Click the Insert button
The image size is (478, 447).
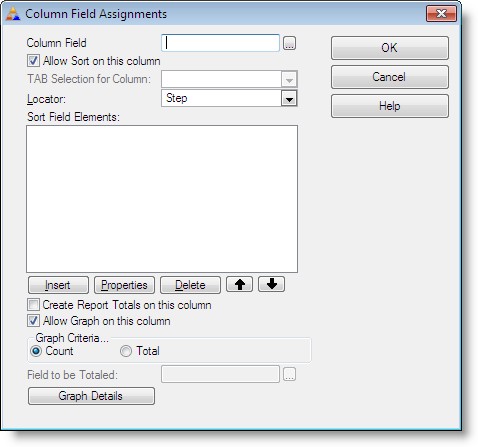tap(58, 285)
